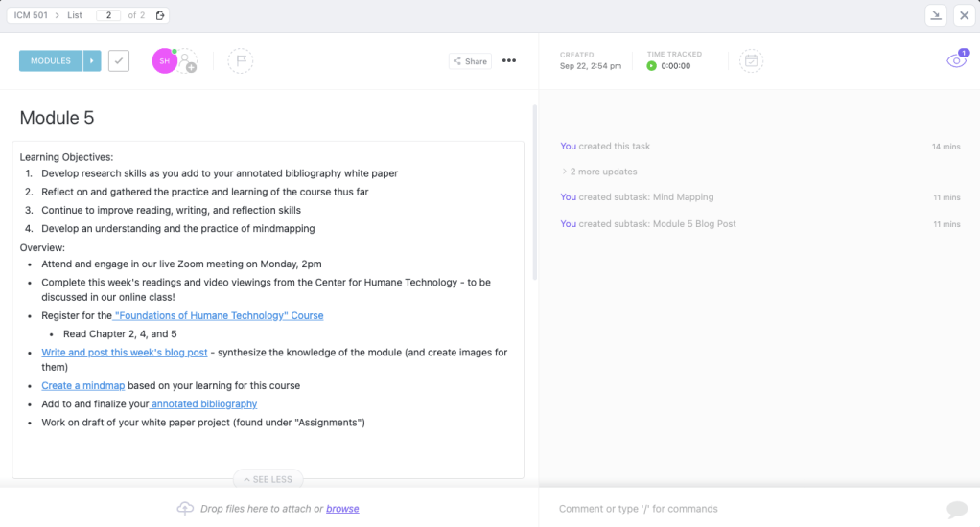The width and height of the screenshot is (980, 527).
Task: Click the open-in-new-view icon beside task count
Action: click(160, 15)
